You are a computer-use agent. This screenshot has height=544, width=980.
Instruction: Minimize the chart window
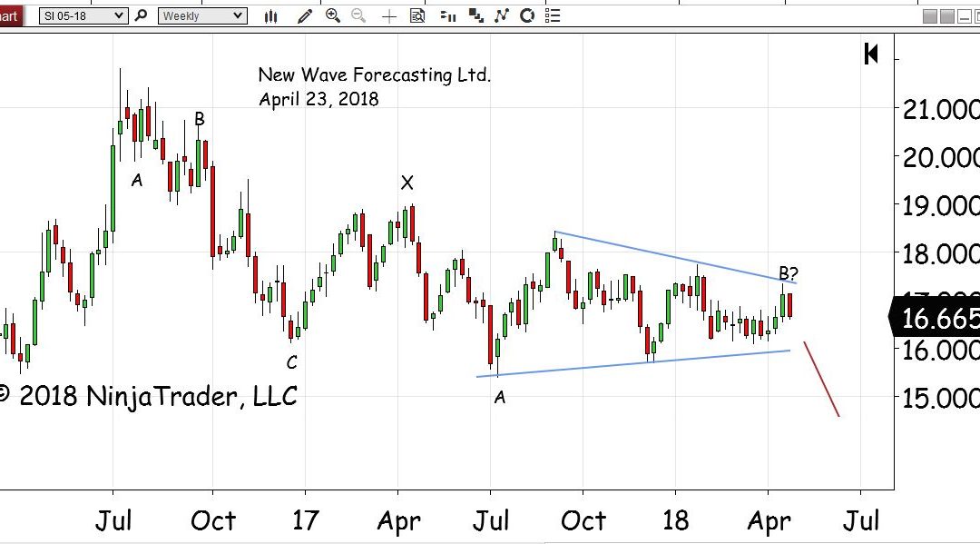965,16
